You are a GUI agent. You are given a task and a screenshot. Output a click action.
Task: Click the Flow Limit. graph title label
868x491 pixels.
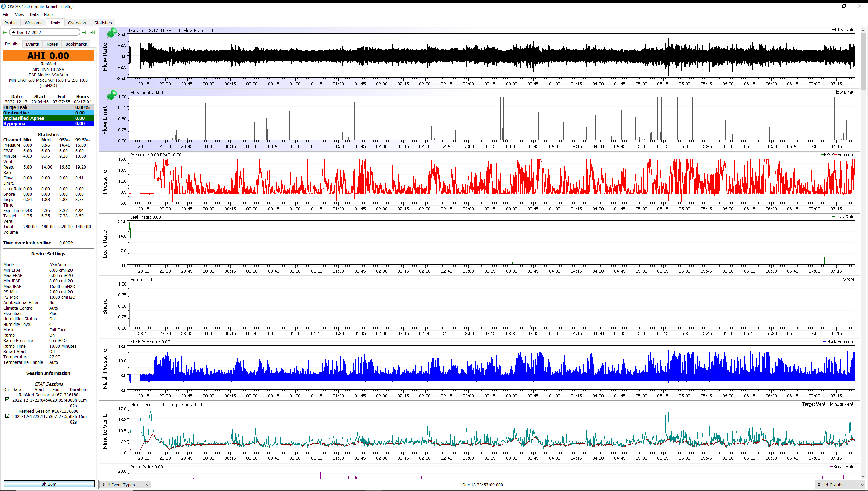coord(105,119)
